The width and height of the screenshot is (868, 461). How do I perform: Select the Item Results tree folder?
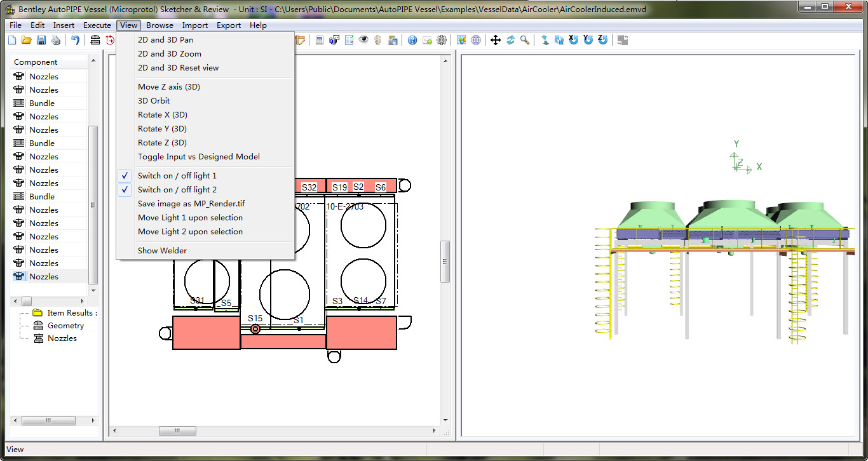tap(65, 313)
